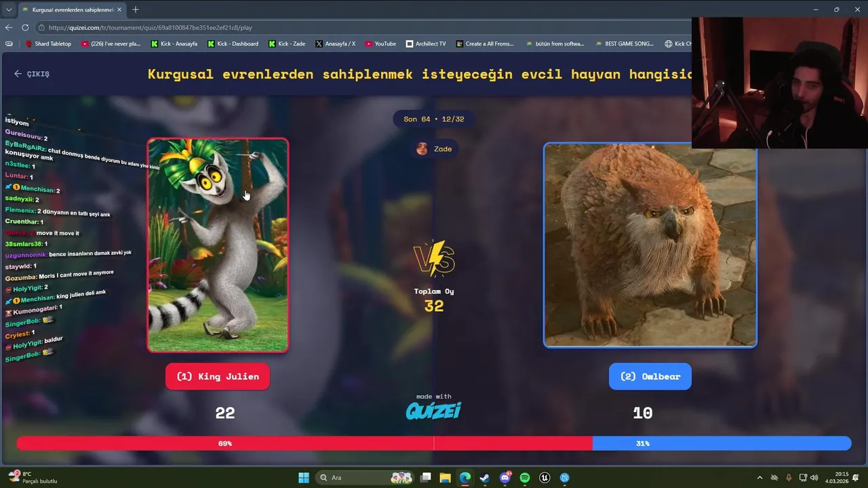The height and width of the screenshot is (488, 868).
Task: Select the Kurgusal evrenlerden sahiplenmek tab
Action: click(x=71, y=9)
